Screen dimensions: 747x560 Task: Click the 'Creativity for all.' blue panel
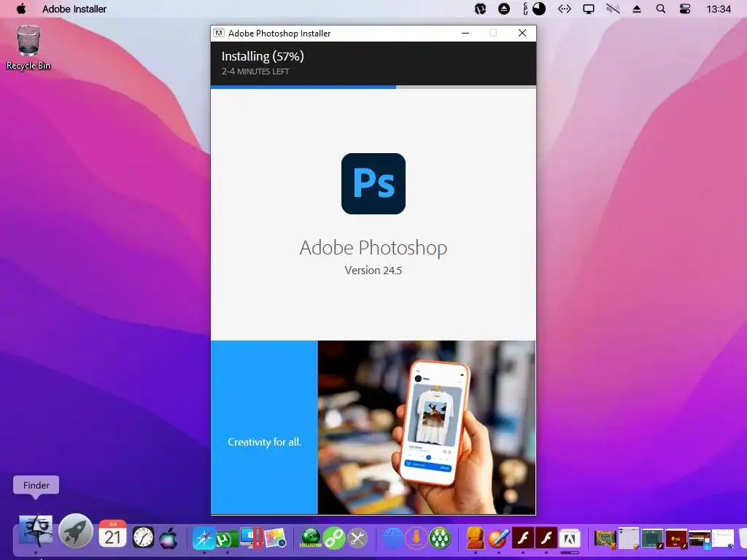[x=264, y=427]
